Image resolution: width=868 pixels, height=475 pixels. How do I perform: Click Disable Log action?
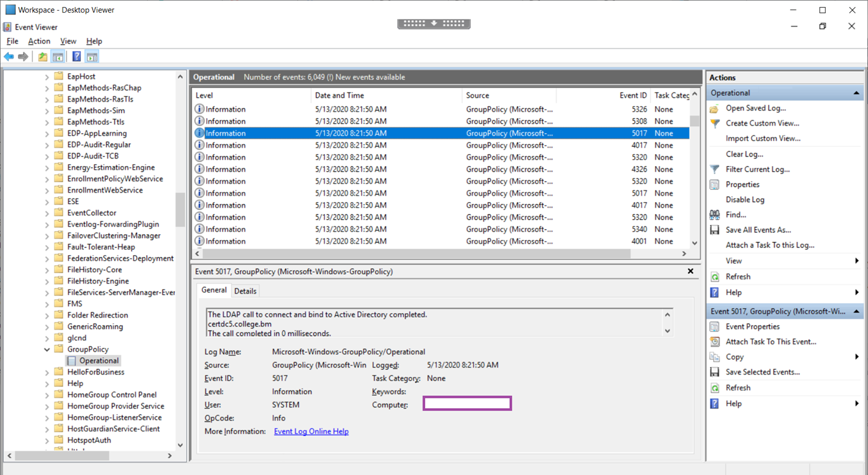point(745,200)
